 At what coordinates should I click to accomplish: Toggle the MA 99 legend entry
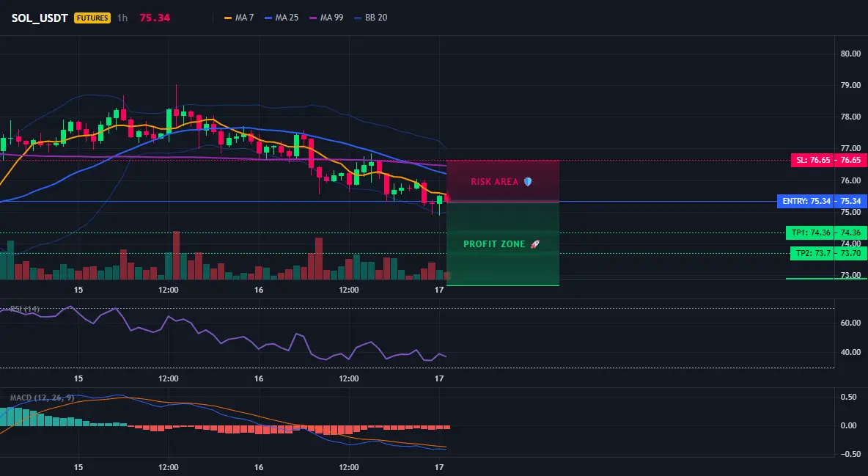pos(326,18)
